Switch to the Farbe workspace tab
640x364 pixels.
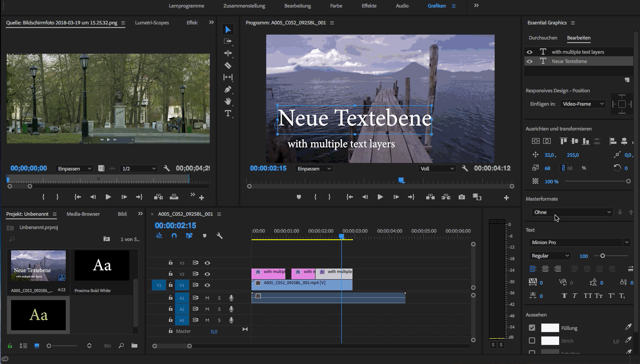click(336, 6)
